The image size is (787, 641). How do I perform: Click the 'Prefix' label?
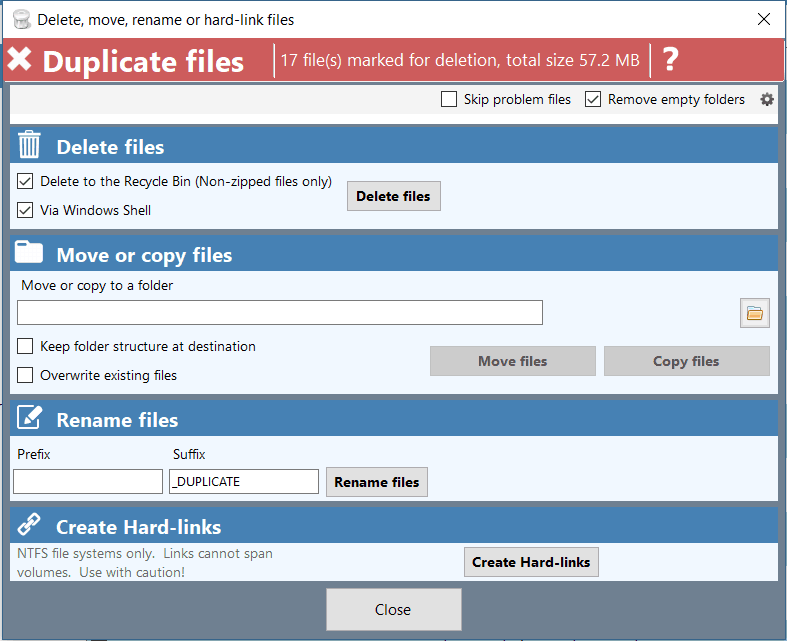34,454
